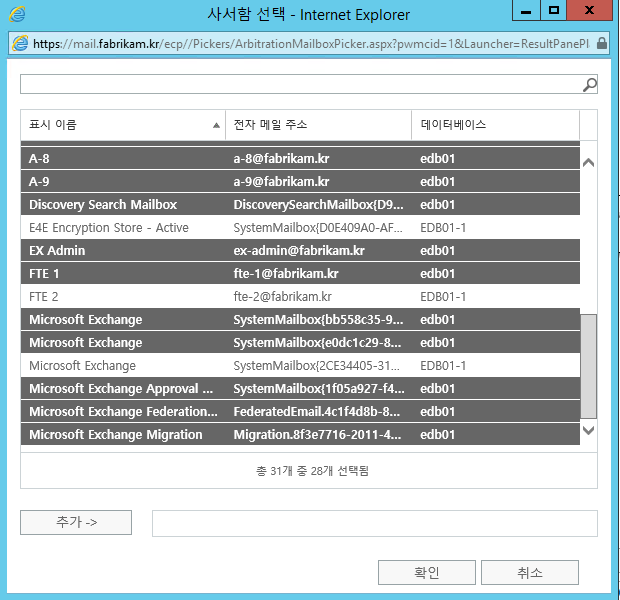Click the added recipients input box
This screenshot has height=600, width=620.
click(374, 523)
